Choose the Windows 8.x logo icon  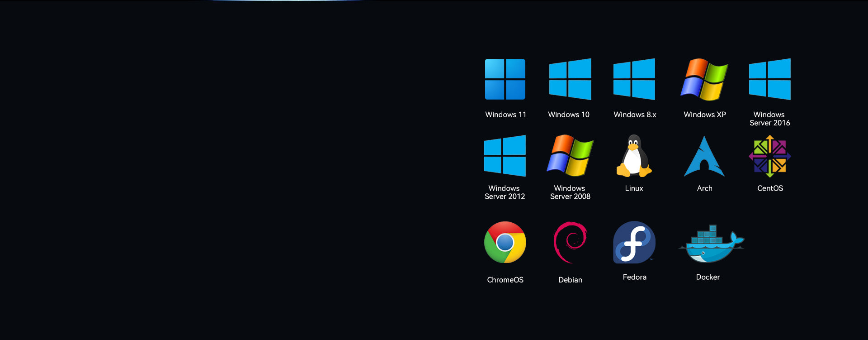click(634, 79)
